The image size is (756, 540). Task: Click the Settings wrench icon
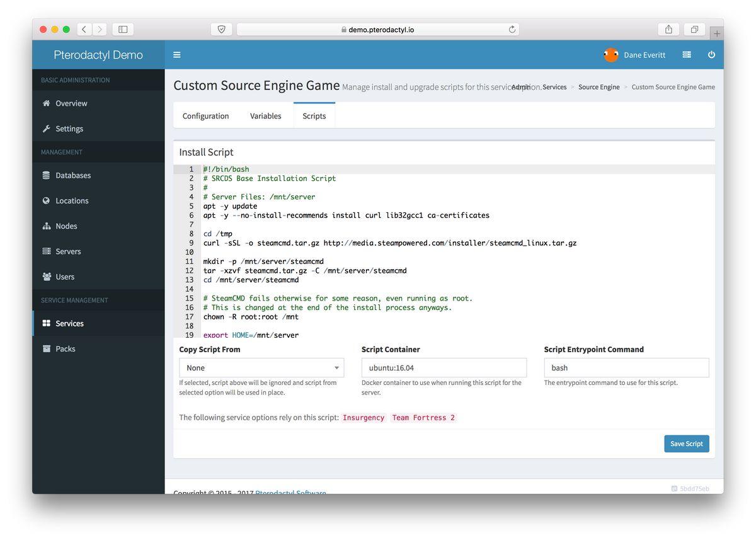pyautogui.click(x=46, y=129)
